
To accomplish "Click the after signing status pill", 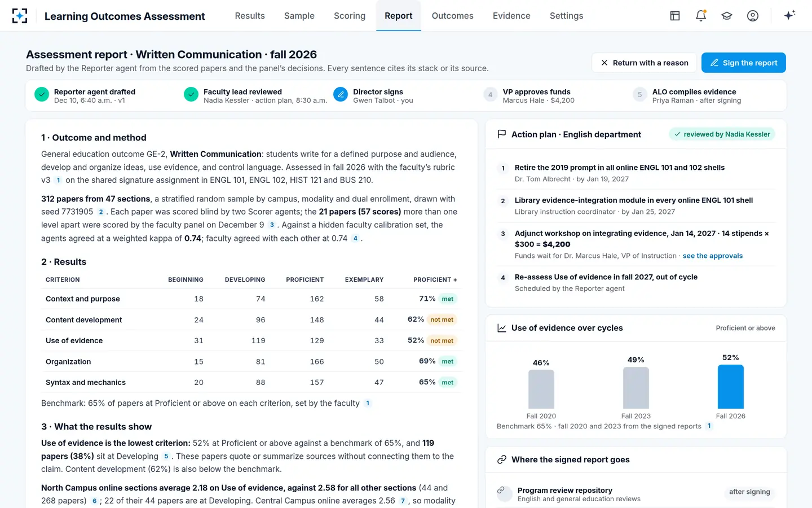I will [749, 492].
